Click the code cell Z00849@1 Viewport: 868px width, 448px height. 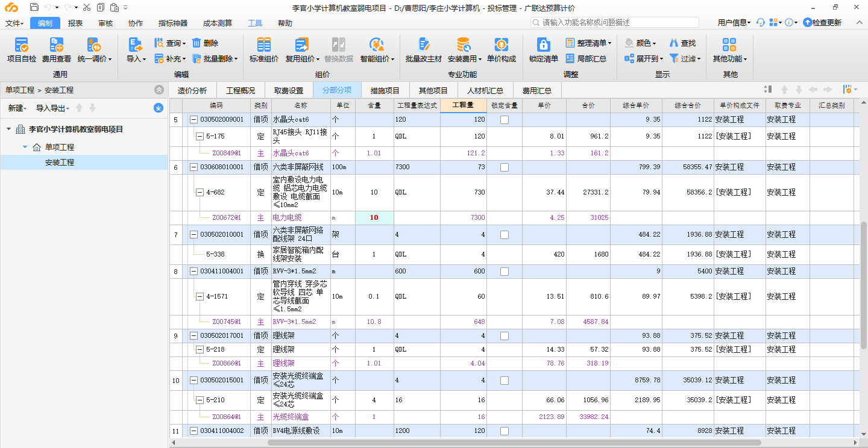pyautogui.click(x=226, y=154)
